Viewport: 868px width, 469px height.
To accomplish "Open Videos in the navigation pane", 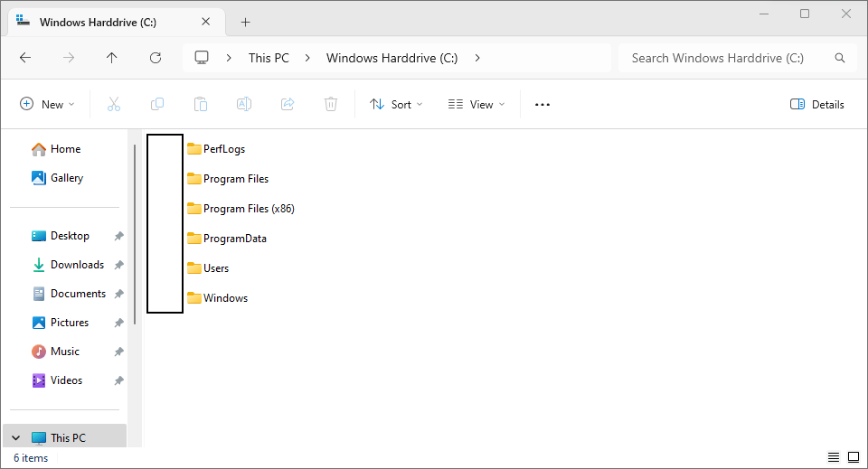I will 56,380.
